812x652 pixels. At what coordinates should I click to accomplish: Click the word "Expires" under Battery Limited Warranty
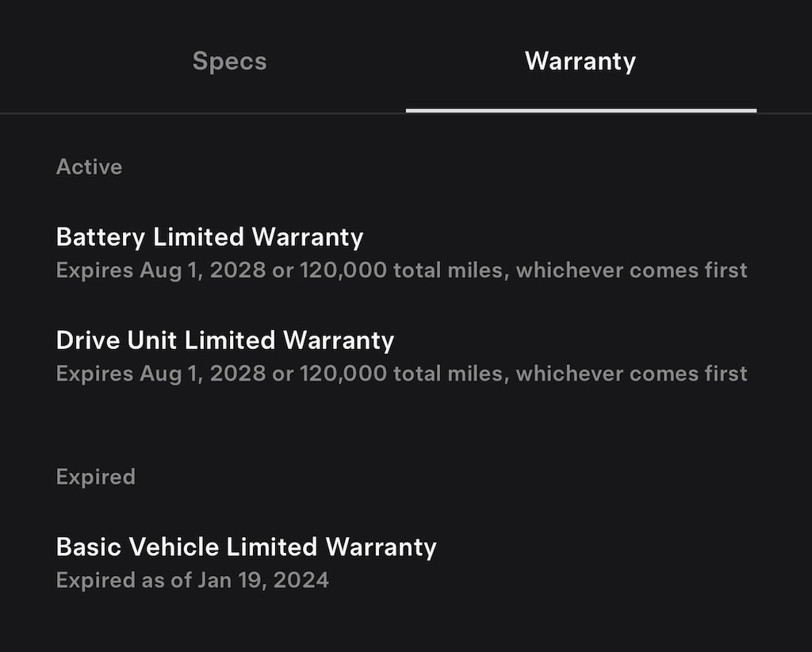pos(94,270)
